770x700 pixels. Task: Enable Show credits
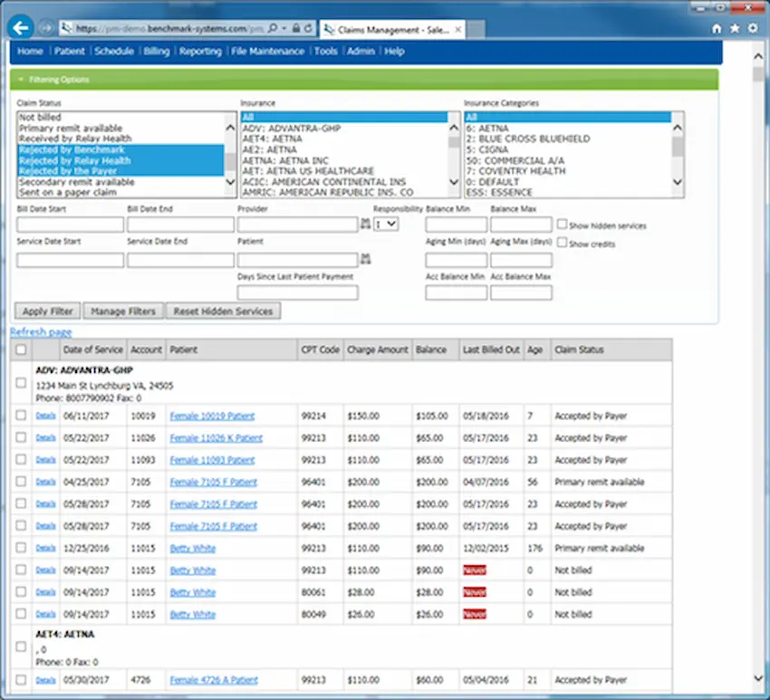click(561, 243)
